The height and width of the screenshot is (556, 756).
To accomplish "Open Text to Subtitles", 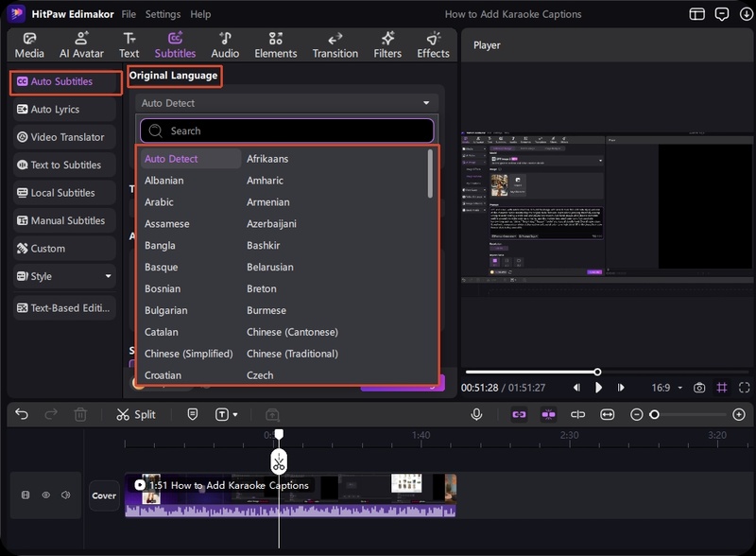I will click(x=64, y=165).
